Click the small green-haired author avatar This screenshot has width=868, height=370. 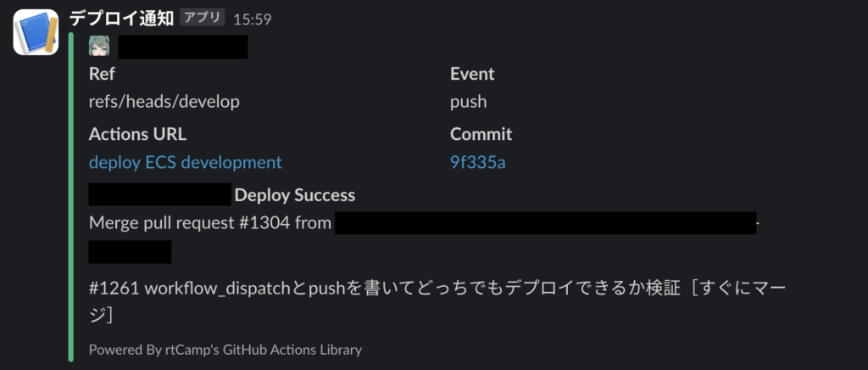pos(99,47)
